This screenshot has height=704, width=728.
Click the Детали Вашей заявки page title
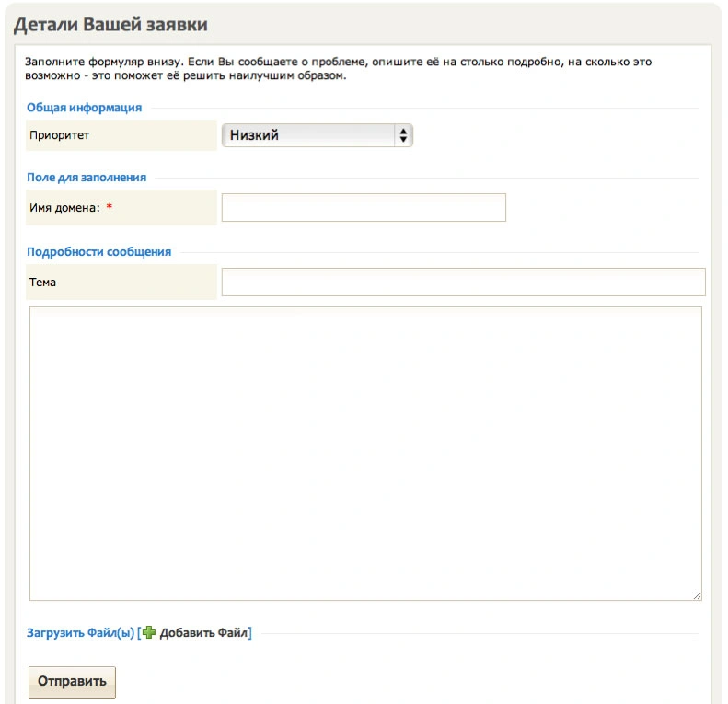tap(110, 24)
